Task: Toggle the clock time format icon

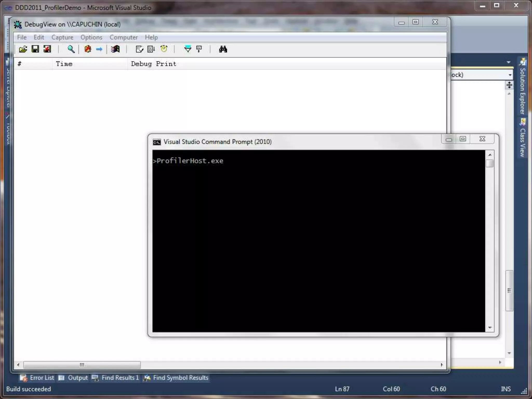Action: tap(164, 49)
